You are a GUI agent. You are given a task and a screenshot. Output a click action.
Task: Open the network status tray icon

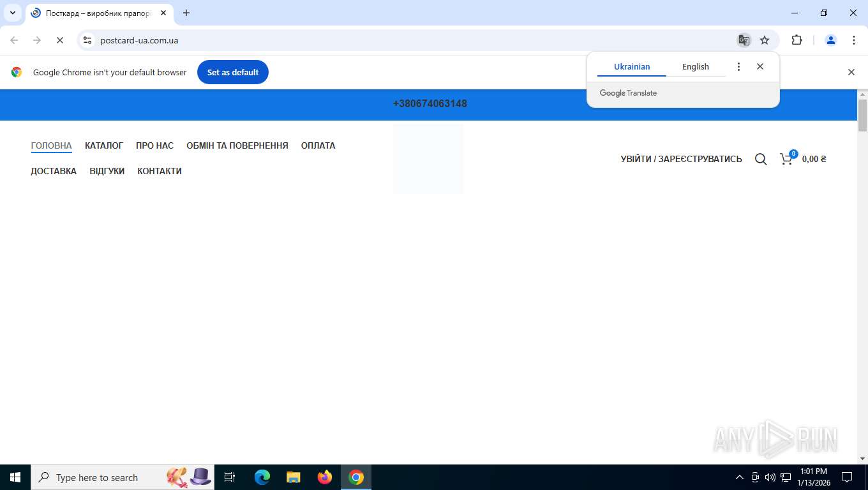pyautogui.click(x=786, y=477)
